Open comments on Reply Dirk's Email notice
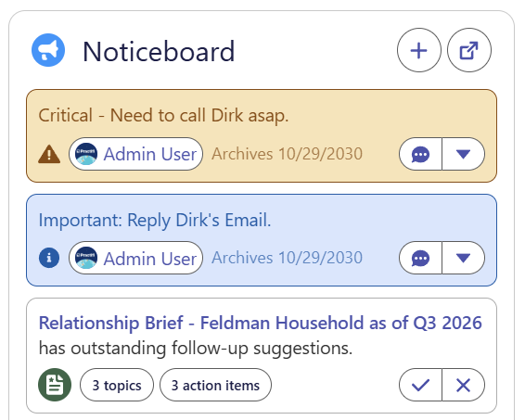This screenshot has width=525, height=420. click(420, 258)
